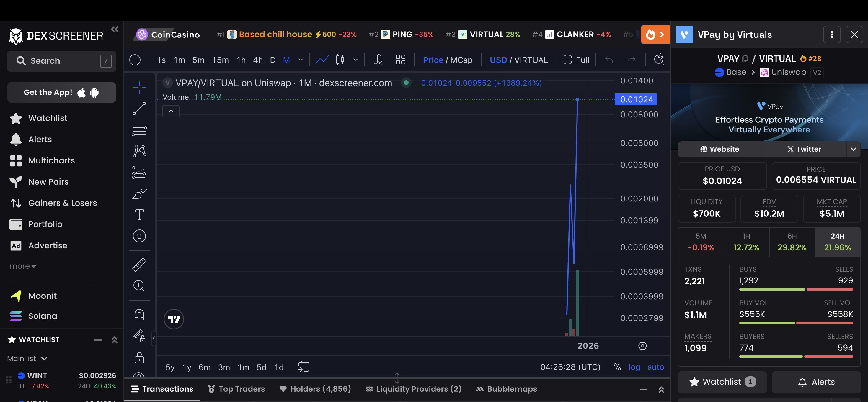Toggle lock all drawing tools
This screenshot has width=868, height=402.
pos(139,357)
